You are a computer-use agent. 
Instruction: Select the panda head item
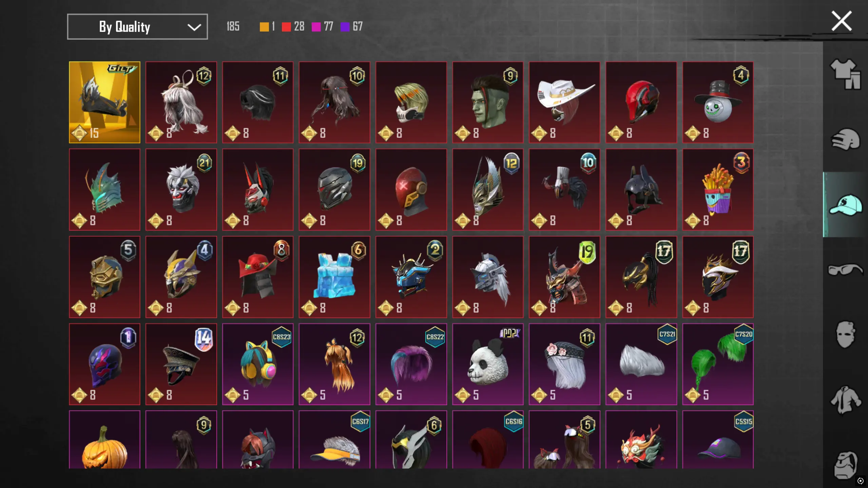488,364
